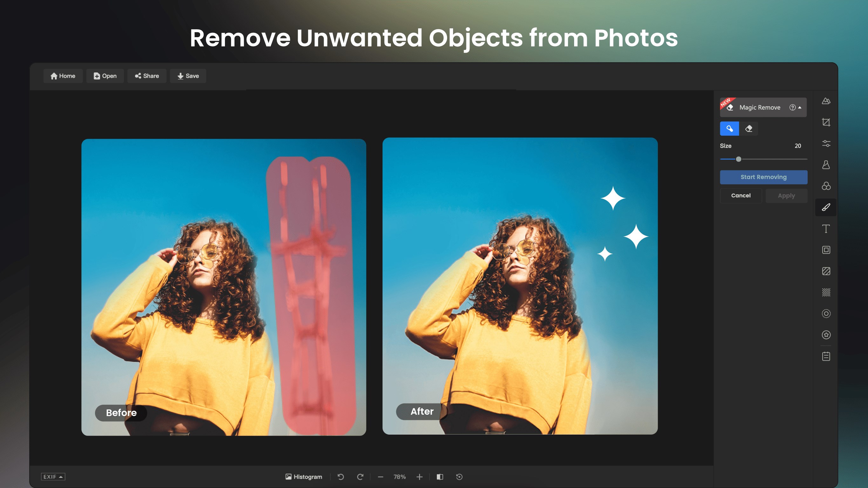Select the brush paint mode button
This screenshot has height=488, width=868.
pyautogui.click(x=729, y=129)
